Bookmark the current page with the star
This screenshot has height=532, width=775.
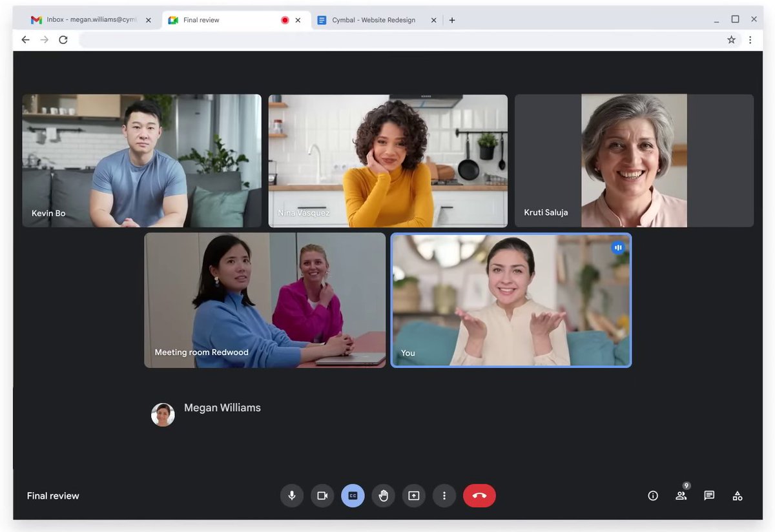click(x=732, y=39)
